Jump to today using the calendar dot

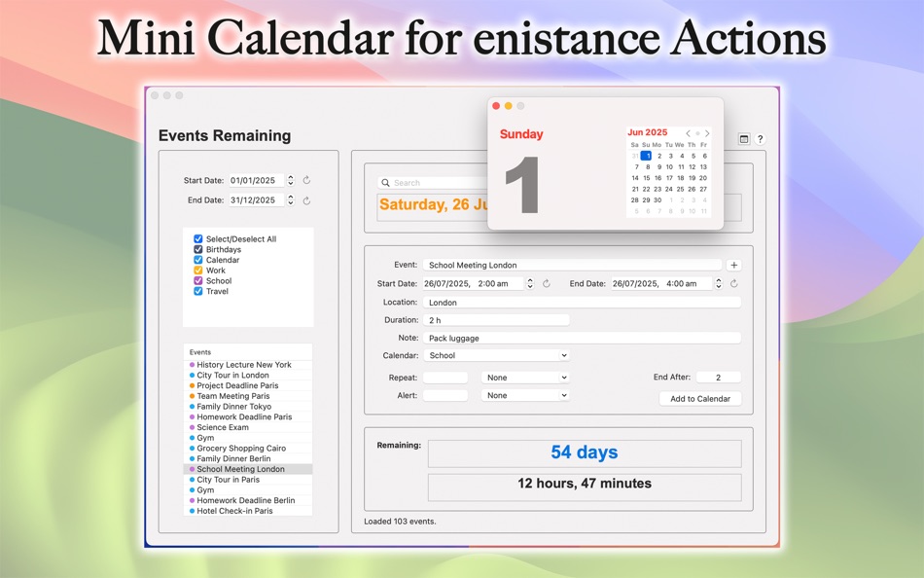point(697,133)
